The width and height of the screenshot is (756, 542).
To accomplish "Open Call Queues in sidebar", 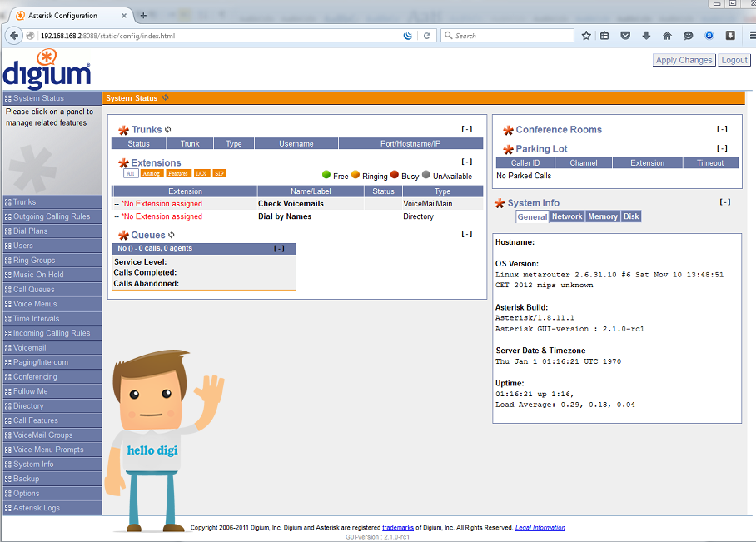I will (x=52, y=290).
